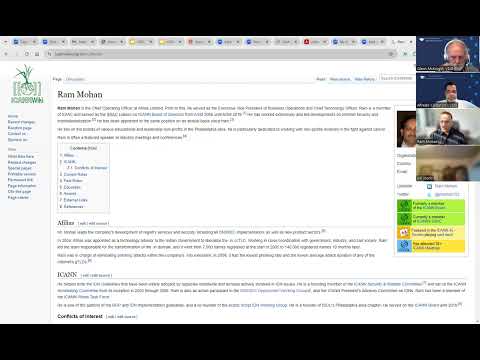Open Printable version link
This screenshot has height=360, width=480.
coord(22,174)
